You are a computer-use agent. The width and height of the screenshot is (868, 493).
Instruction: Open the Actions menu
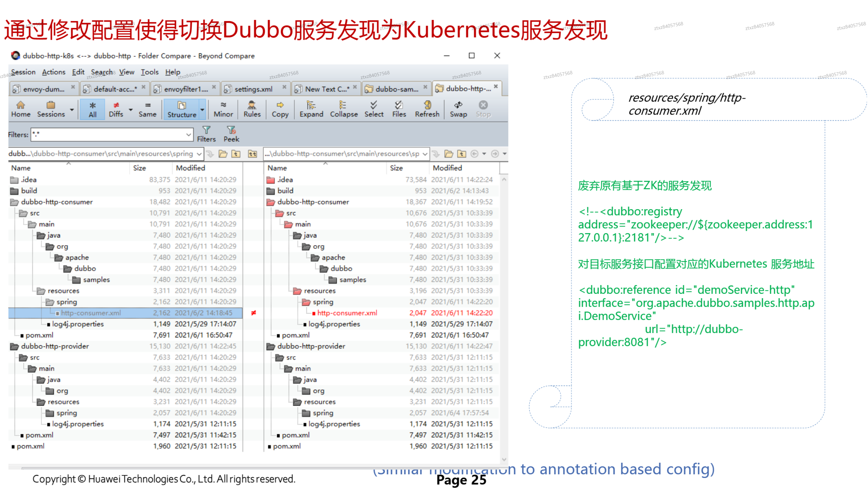click(54, 72)
